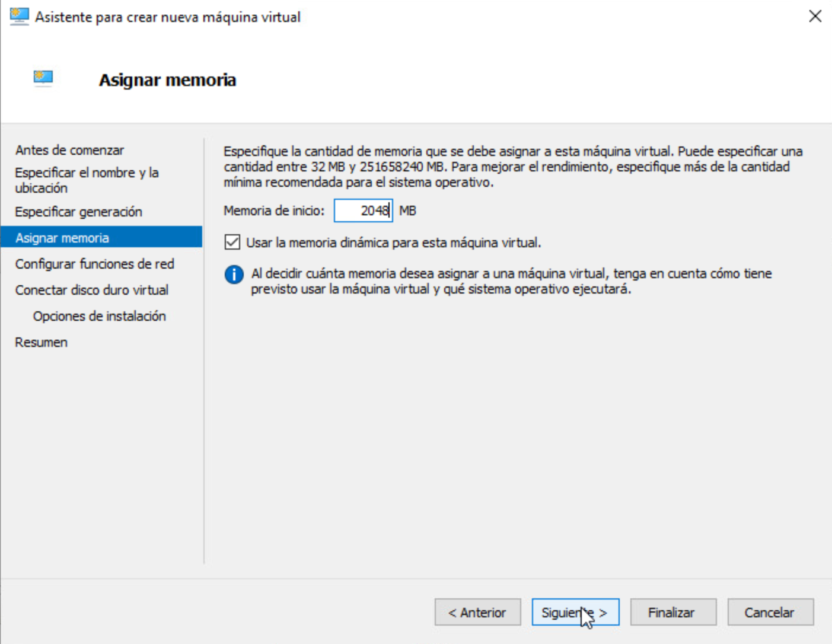Enable dynamic memory for this virtual machine
This screenshot has width=832, height=644.
pos(234,243)
